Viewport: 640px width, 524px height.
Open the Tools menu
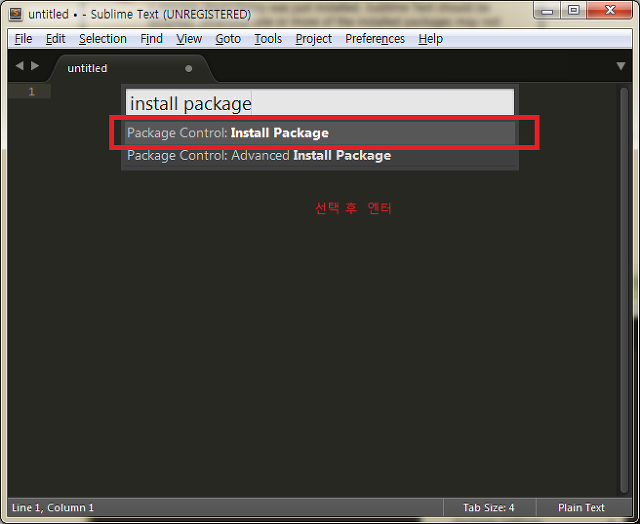tap(268, 39)
